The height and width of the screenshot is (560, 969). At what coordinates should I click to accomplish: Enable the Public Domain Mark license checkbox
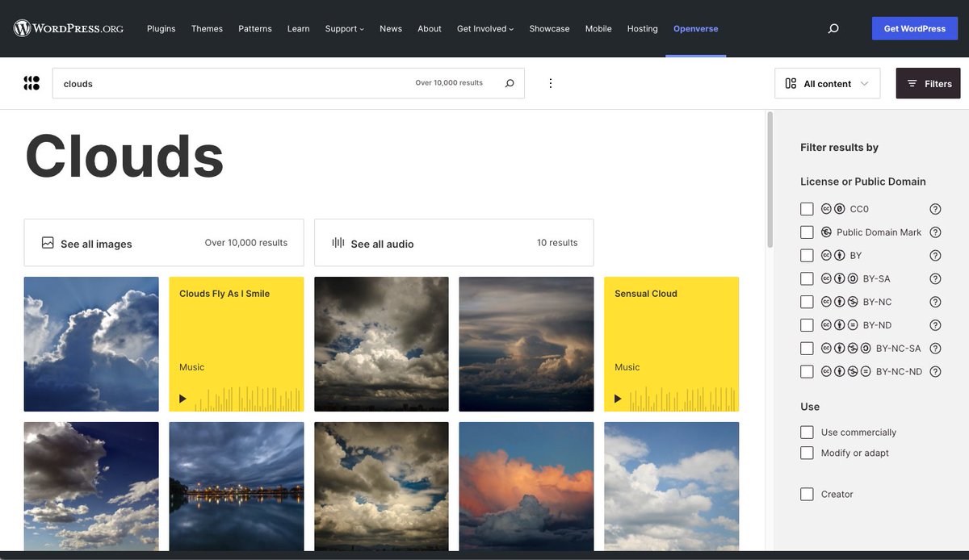pyautogui.click(x=806, y=230)
